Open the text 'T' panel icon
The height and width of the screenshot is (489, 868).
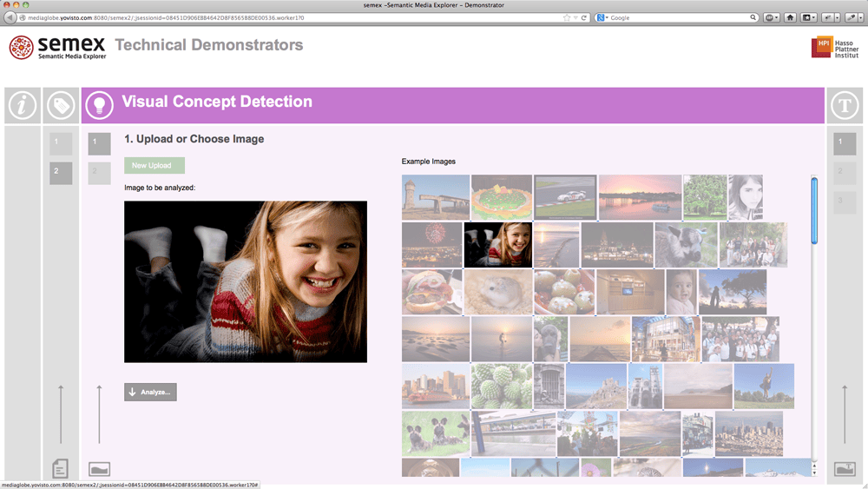(x=844, y=106)
